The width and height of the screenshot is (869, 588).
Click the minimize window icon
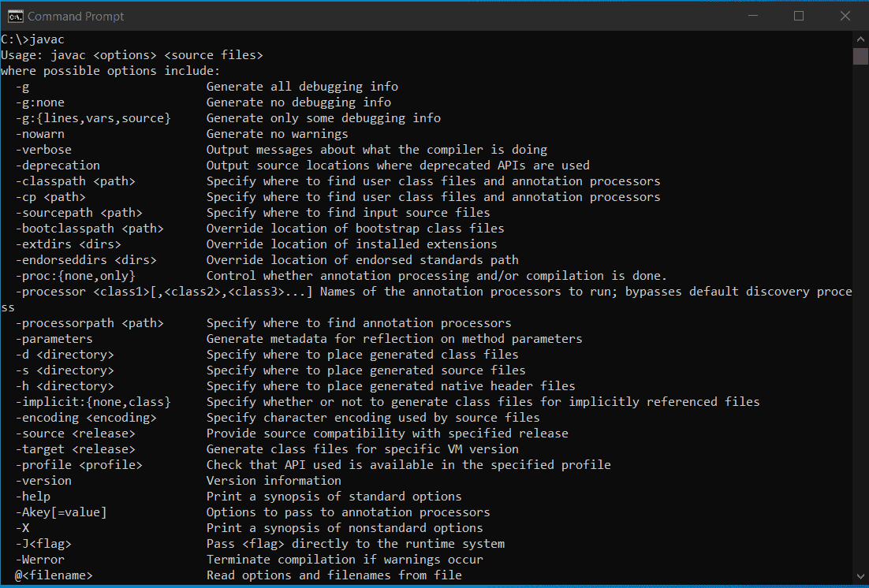[752, 16]
